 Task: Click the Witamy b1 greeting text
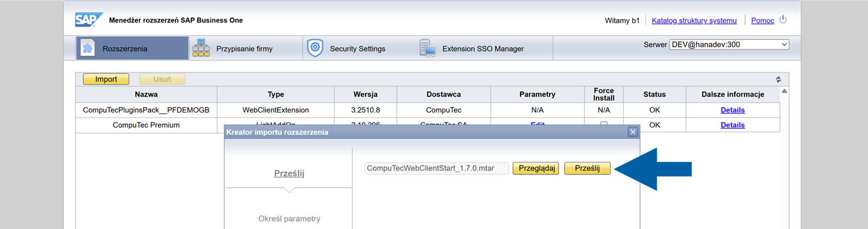pyautogui.click(x=622, y=21)
